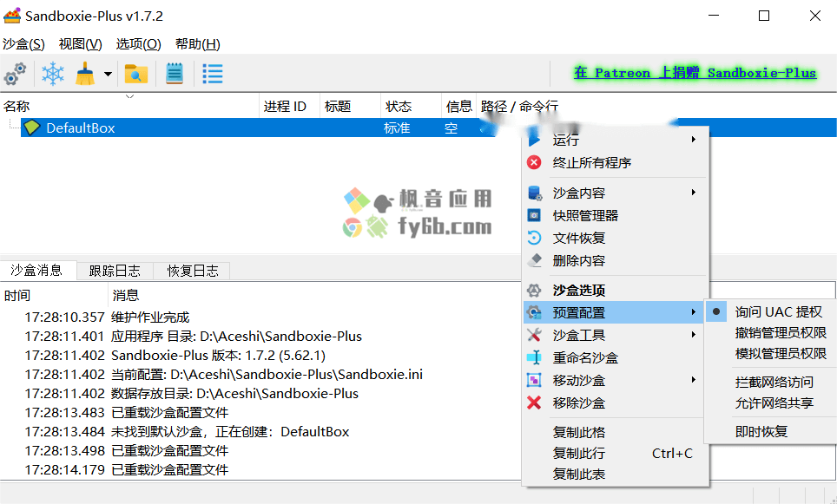Select the 维护作业完成 log row
The height and width of the screenshot is (504, 837).
[x=261, y=317]
